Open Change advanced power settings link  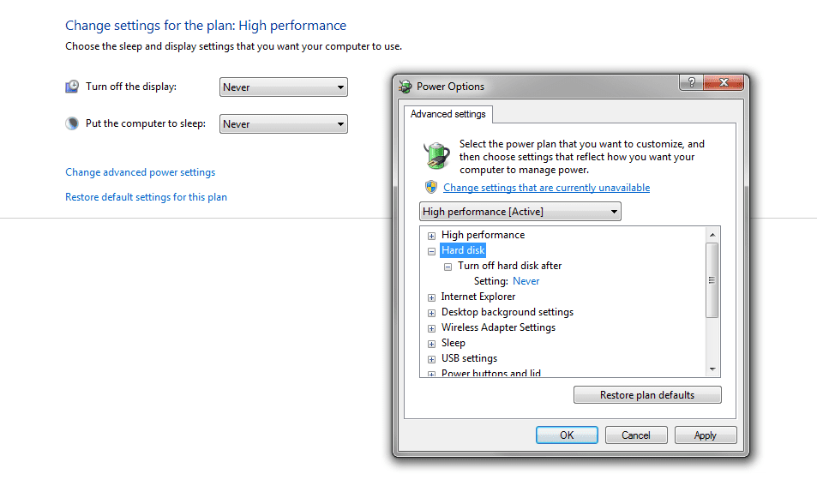(140, 172)
